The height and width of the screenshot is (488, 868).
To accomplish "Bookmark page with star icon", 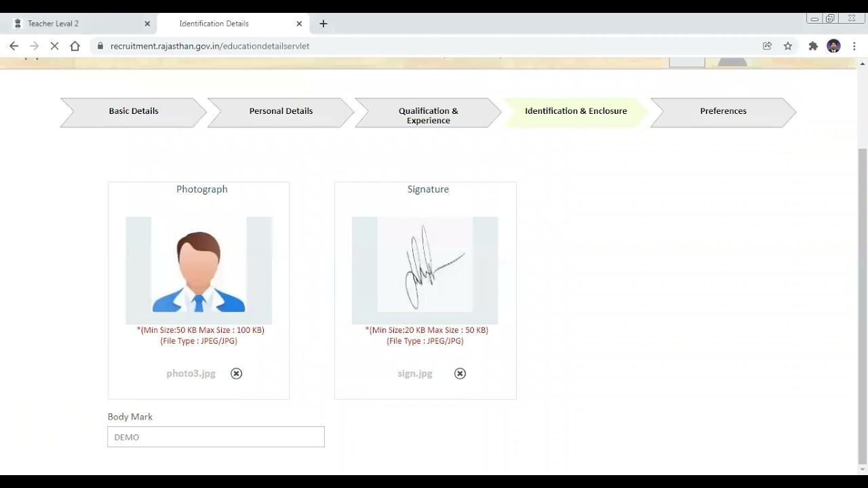I will click(x=788, y=46).
